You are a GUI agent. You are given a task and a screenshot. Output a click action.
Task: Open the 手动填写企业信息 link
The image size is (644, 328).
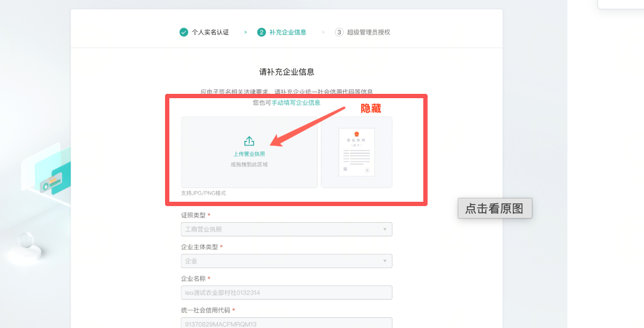click(296, 102)
